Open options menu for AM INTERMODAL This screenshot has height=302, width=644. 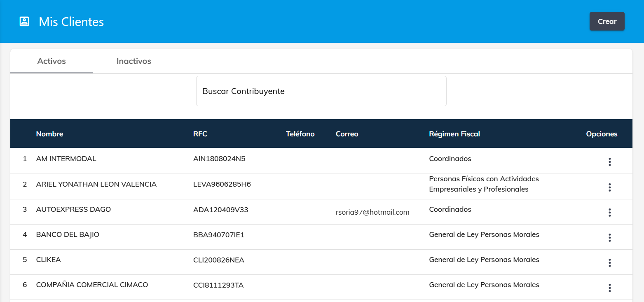[x=609, y=162]
